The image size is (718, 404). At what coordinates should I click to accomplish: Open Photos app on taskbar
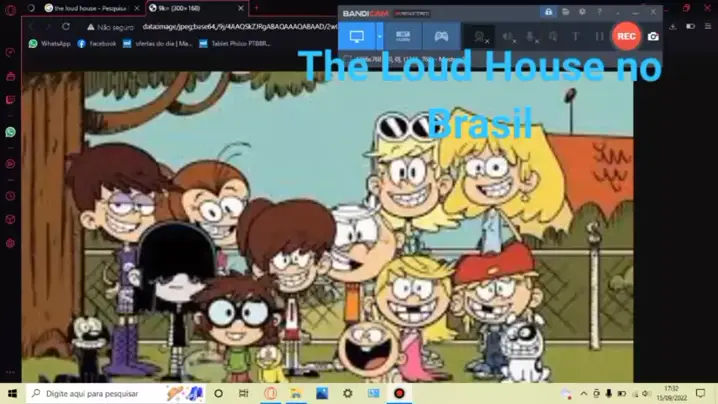(322, 393)
